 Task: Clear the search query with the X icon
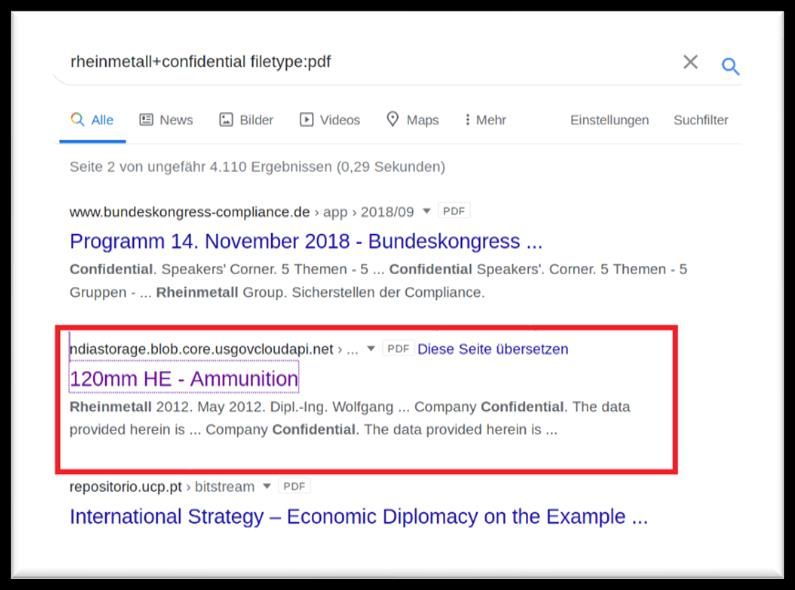[x=690, y=62]
